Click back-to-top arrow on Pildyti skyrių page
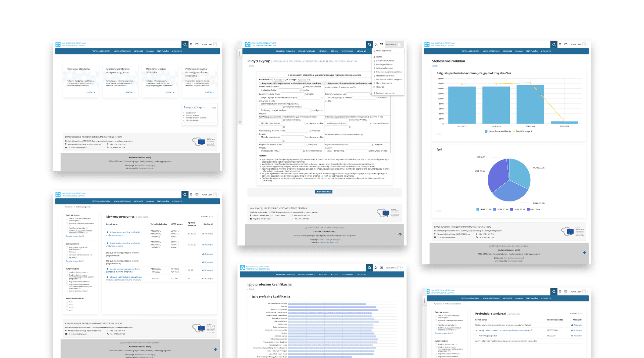This screenshot has width=644, height=358. coord(400,234)
